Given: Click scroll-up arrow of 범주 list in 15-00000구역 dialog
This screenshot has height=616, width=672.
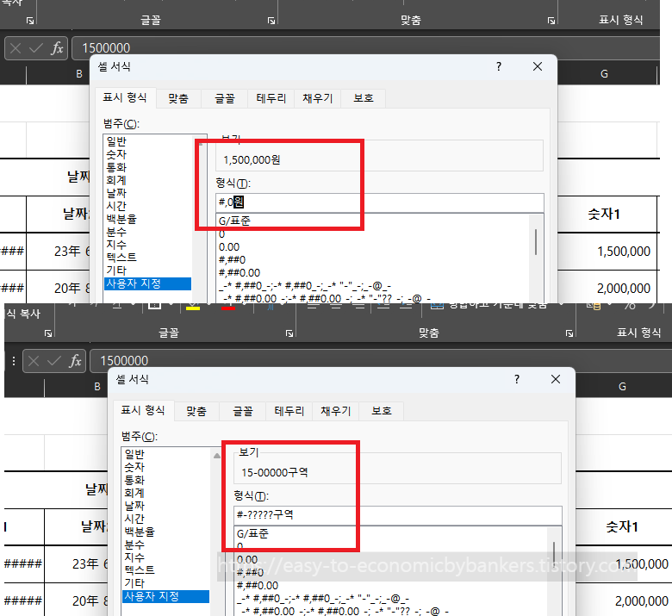Looking at the screenshot, I should pyautogui.click(x=217, y=456).
